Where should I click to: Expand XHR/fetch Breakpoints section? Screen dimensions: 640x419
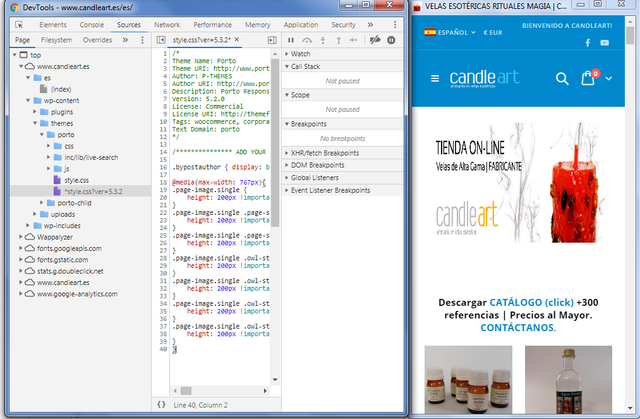click(x=342, y=153)
